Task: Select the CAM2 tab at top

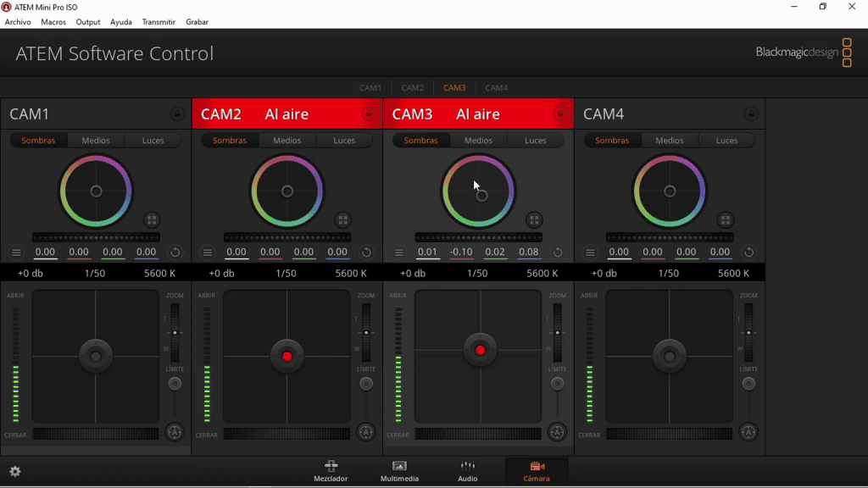Action: (x=413, y=87)
